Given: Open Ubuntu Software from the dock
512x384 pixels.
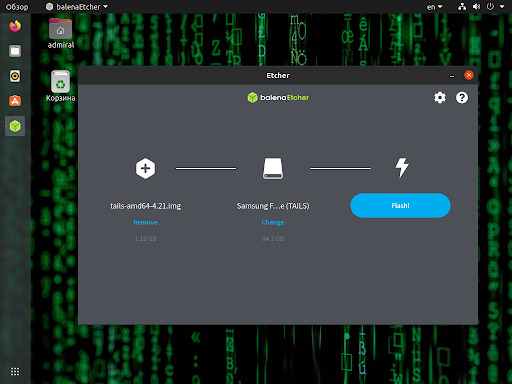Looking at the screenshot, I should coord(15,101).
